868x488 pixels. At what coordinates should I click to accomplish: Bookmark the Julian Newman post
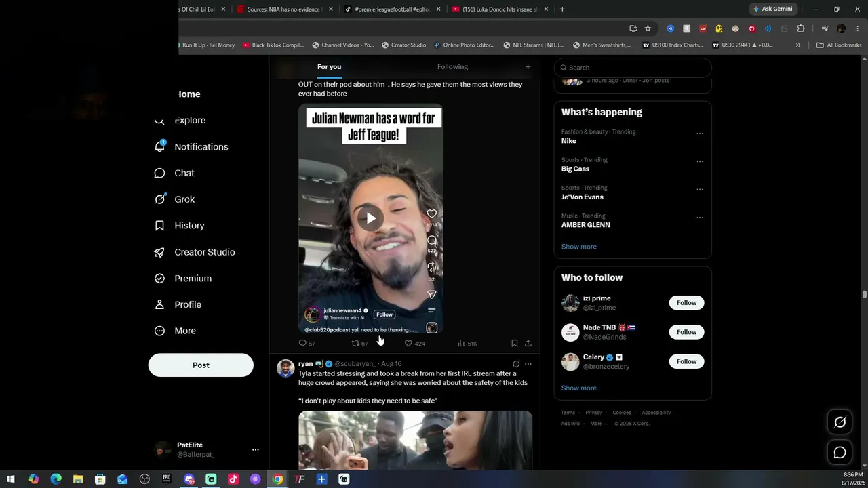tap(515, 344)
